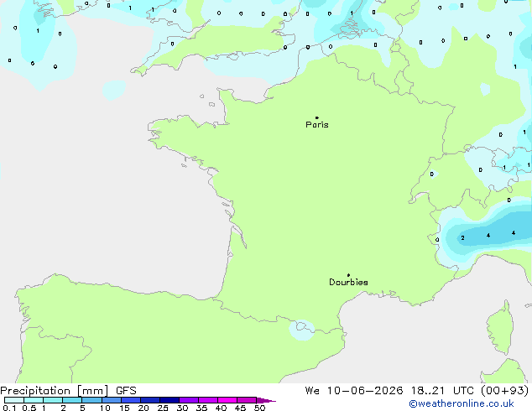Pick the 0.5–1 mm legend color swatch
Screen dimensions: 532x411
[x=34, y=400]
